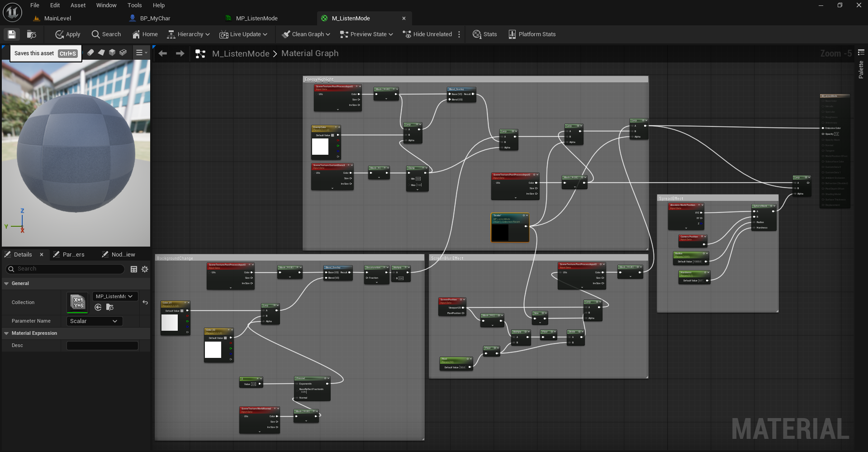Navigate back with left arrow

(163, 53)
